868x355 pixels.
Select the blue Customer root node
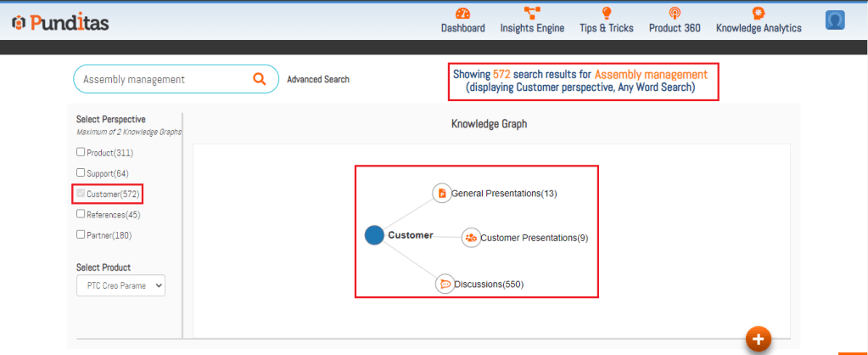point(374,235)
